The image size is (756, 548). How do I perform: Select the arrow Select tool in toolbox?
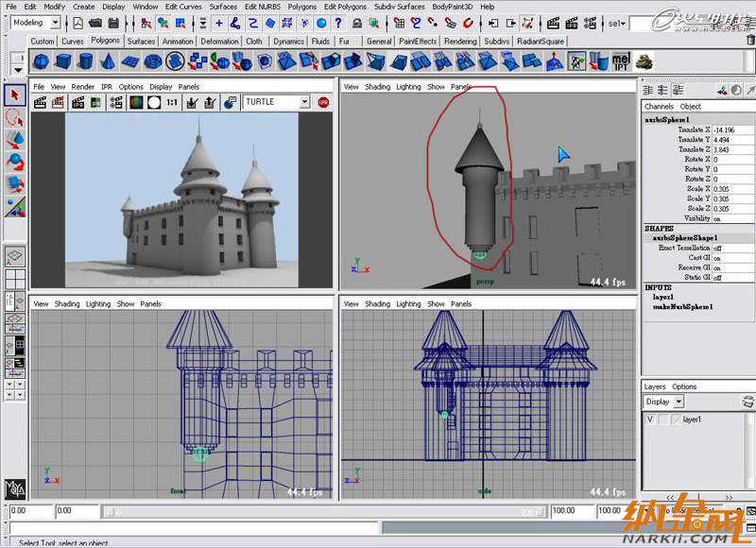[x=15, y=95]
